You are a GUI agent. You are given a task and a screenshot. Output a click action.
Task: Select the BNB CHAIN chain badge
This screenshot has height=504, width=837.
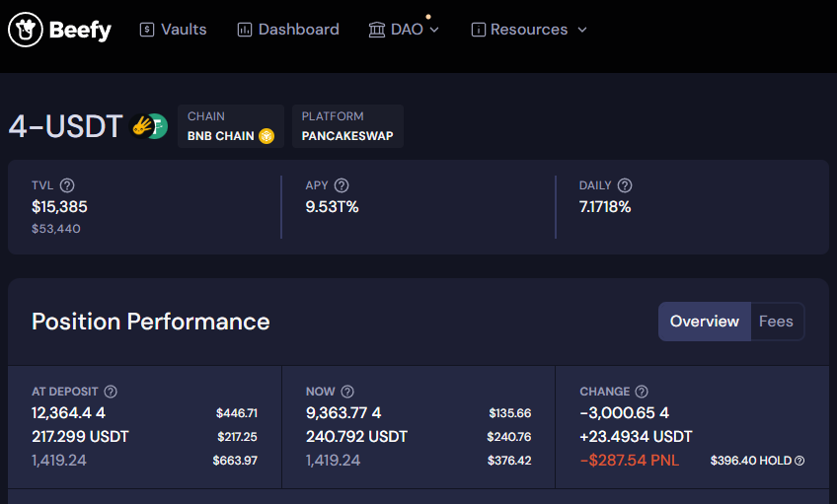pos(231,126)
